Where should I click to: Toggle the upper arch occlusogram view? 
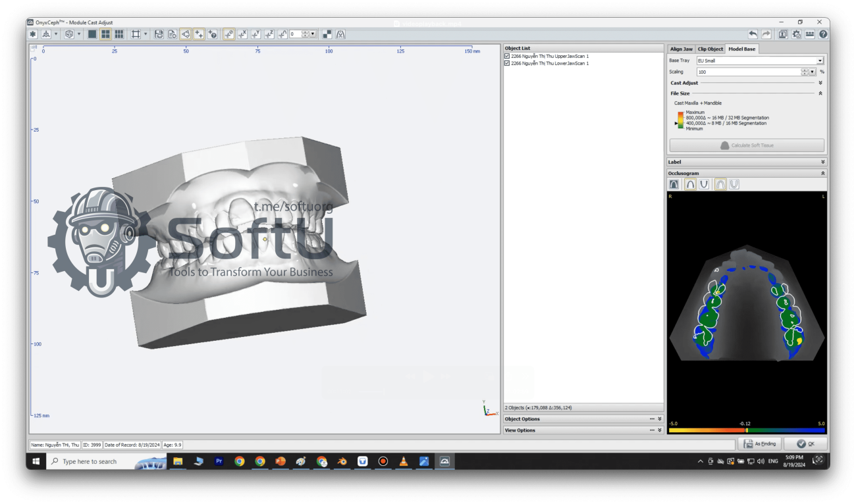(690, 184)
